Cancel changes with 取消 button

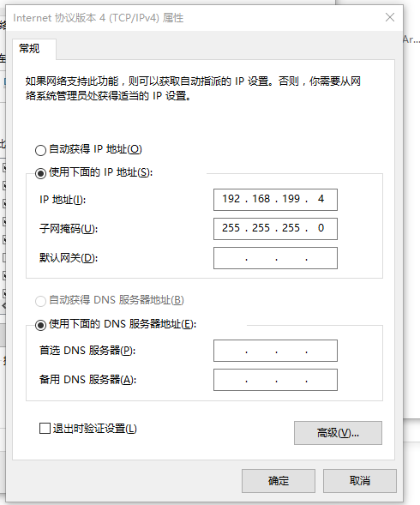pyautogui.click(x=360, y=481)
